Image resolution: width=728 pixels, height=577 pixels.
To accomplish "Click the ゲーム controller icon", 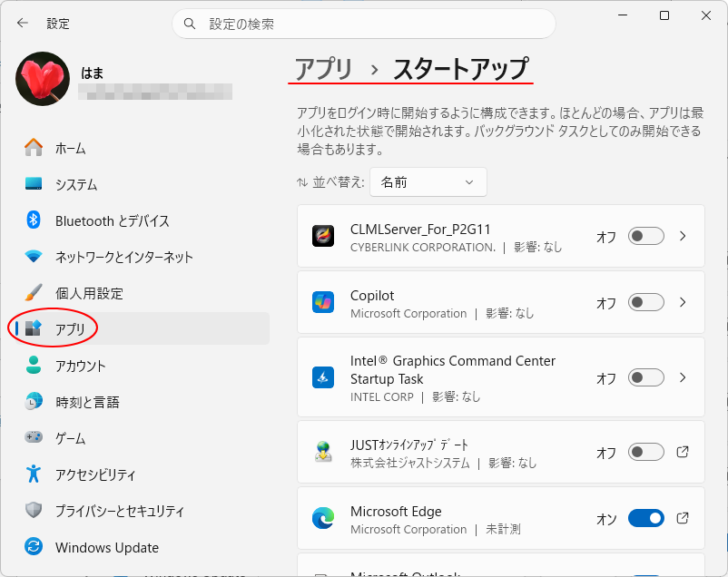I will point(33,437).
